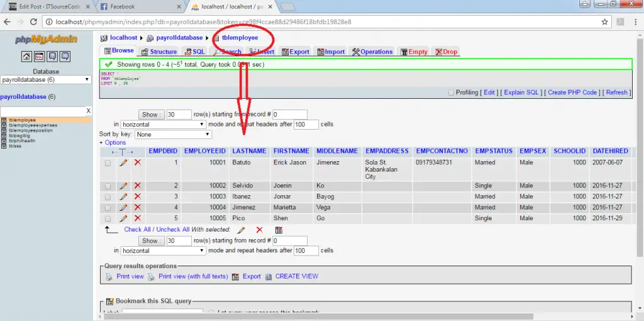644x321 pixels.
Task: Open the payrolldatabase dropdown in the sidebar
Action: (x=46, y=80)
